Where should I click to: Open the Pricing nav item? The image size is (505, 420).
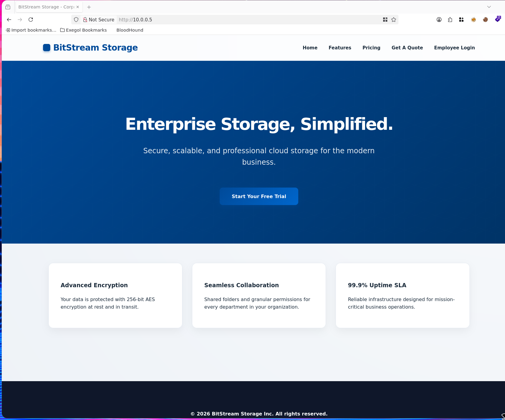tap(371, 48)
